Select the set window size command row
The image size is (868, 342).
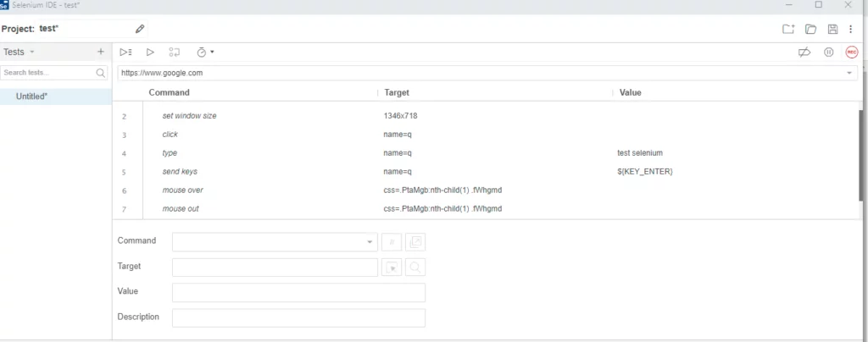[487, 116]
